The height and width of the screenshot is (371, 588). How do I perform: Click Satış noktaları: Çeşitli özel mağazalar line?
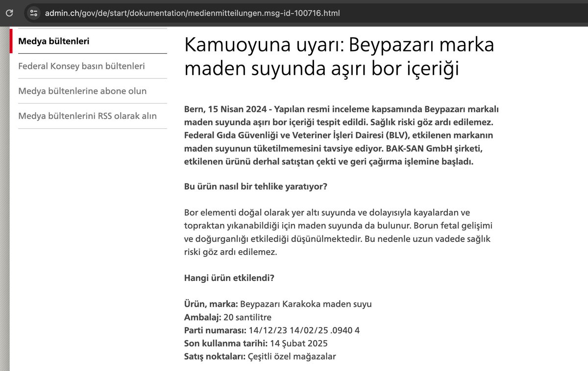260,357
